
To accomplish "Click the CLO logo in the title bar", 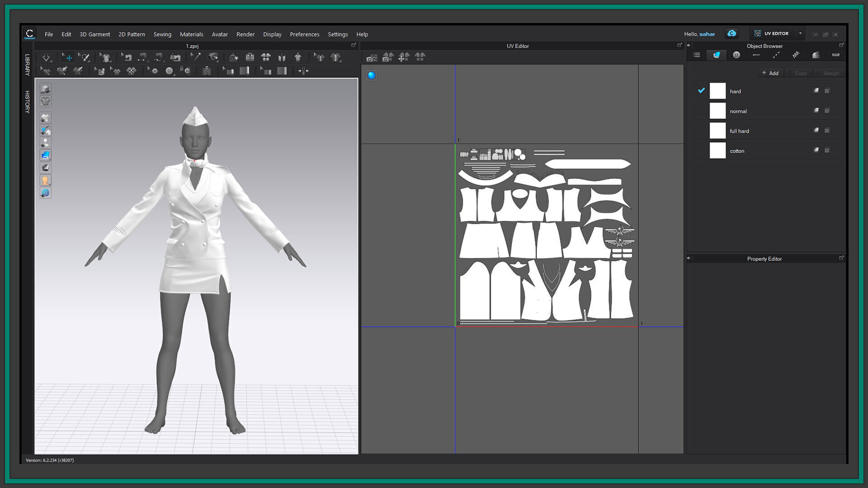I will [x=30, y=33].
